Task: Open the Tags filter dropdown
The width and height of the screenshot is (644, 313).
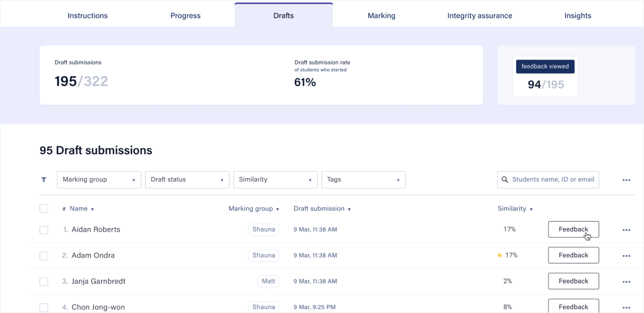Action: [363, 179]
